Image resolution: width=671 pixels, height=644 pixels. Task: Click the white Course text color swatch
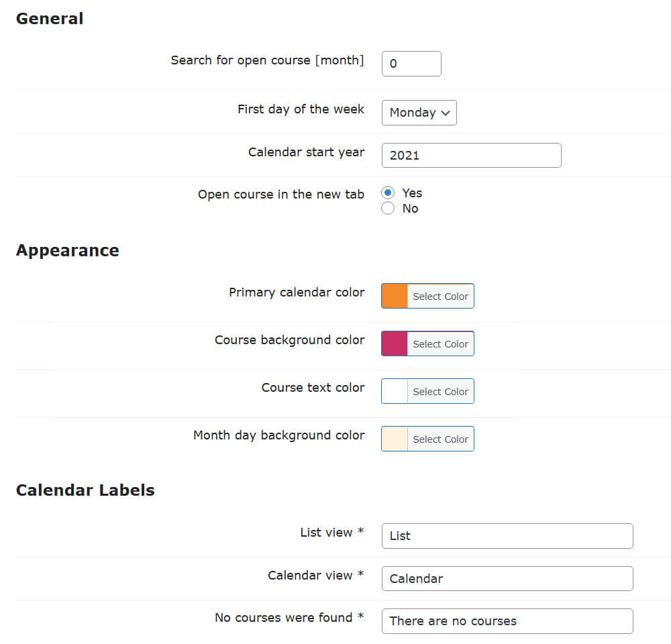(x=395, y=391)
